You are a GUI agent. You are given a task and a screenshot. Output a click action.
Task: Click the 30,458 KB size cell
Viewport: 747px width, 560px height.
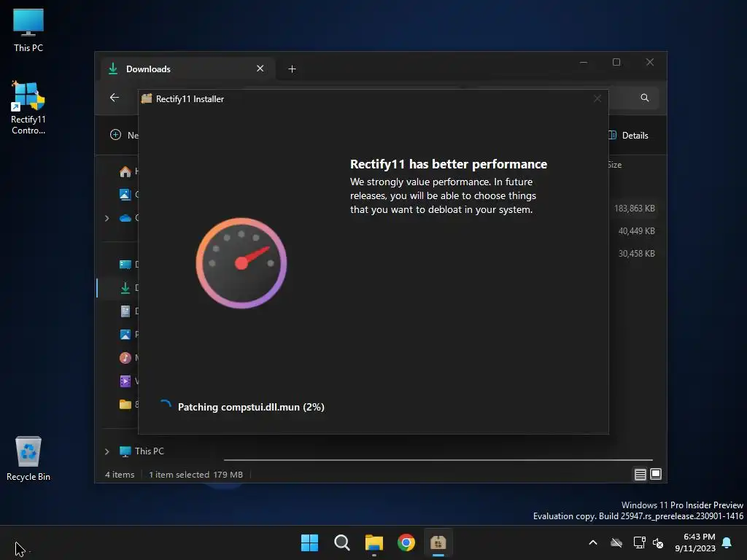click(636, 253)
